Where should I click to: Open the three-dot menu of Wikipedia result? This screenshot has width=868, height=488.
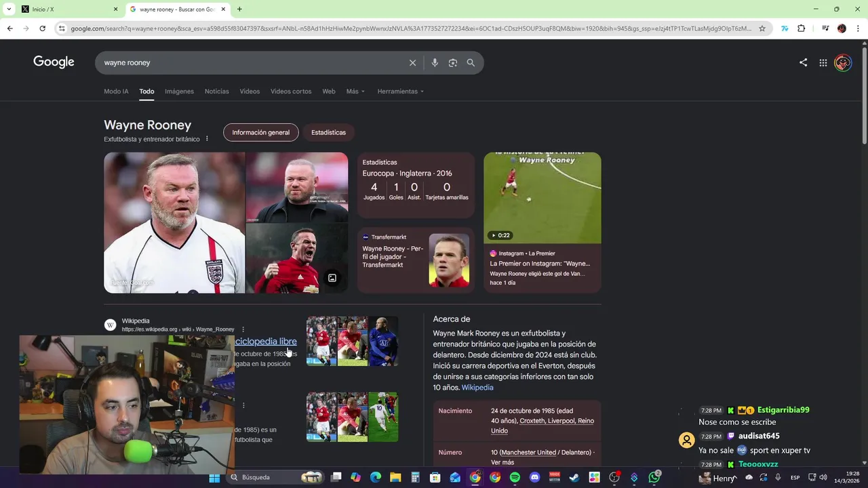(243, 329)
